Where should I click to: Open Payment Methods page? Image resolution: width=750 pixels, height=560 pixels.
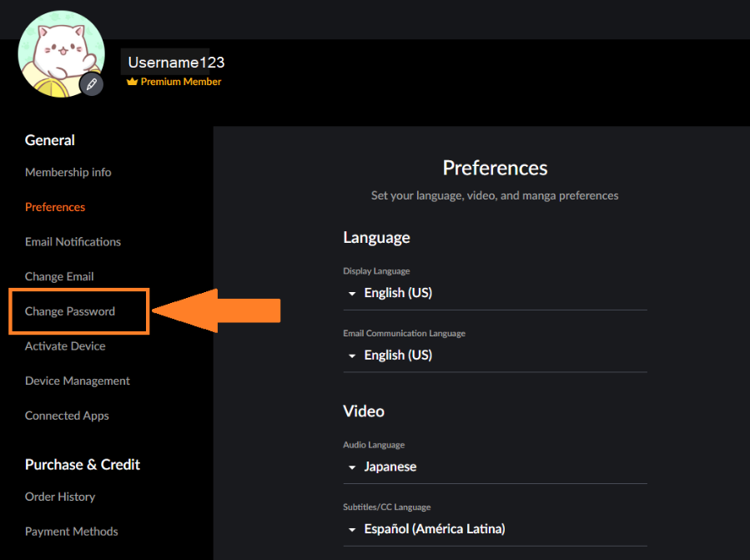click(71, 532)
